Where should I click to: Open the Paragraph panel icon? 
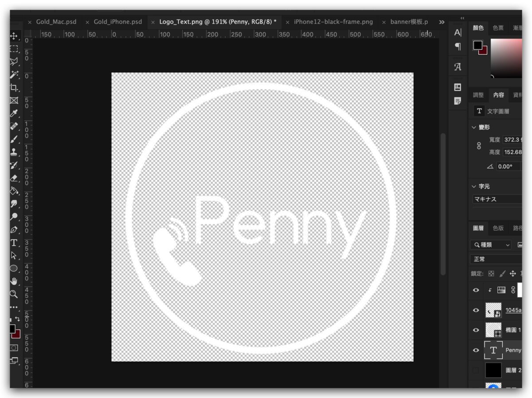(458, 46)
